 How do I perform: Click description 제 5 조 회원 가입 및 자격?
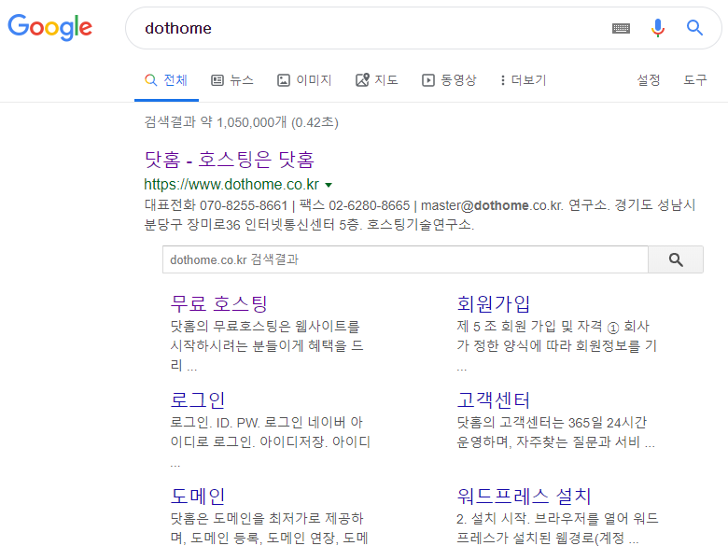pyautogui.click(x=553, y=327)
